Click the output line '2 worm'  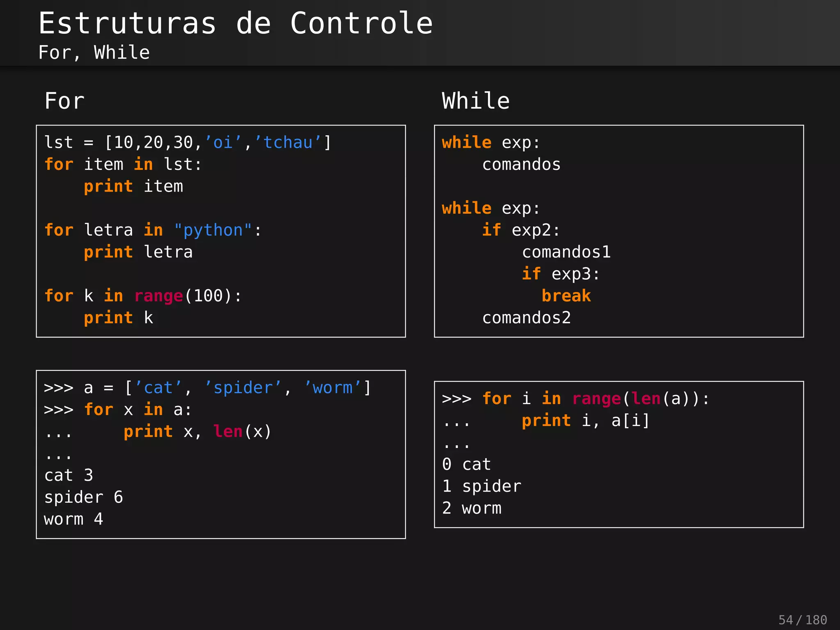(472, 508)
